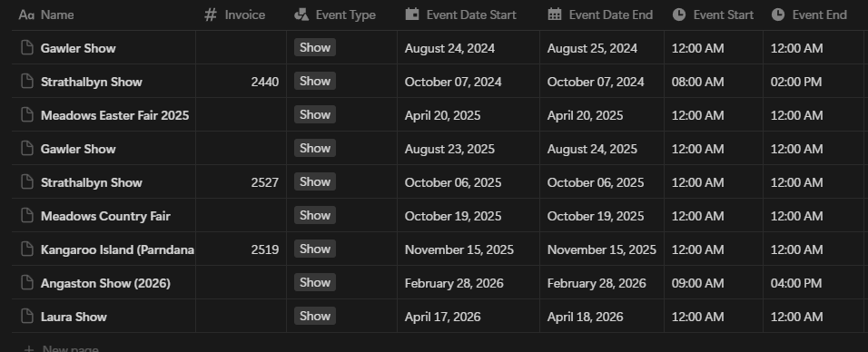Click the Event Date End calendar icon
868x352 pixels.
point(555,15)
